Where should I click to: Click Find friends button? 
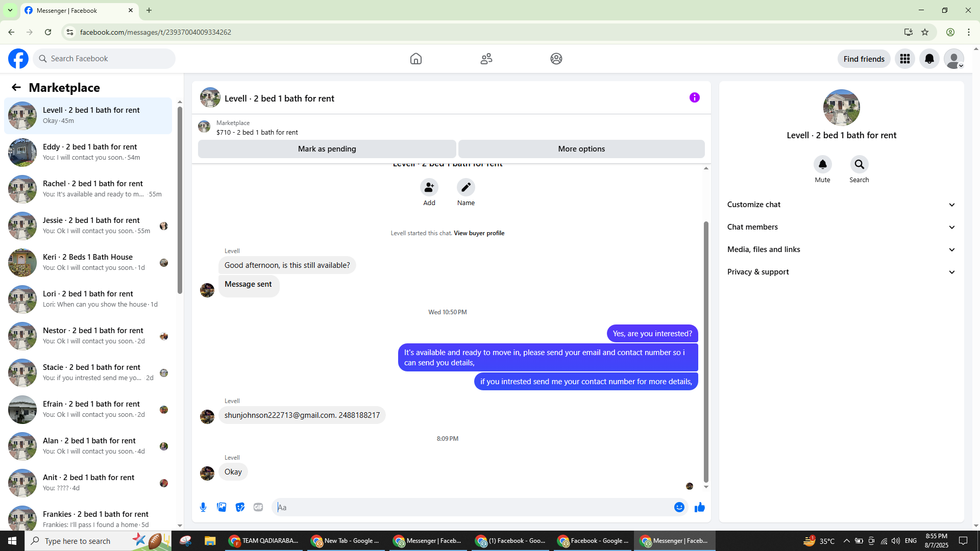click(864, 59)
